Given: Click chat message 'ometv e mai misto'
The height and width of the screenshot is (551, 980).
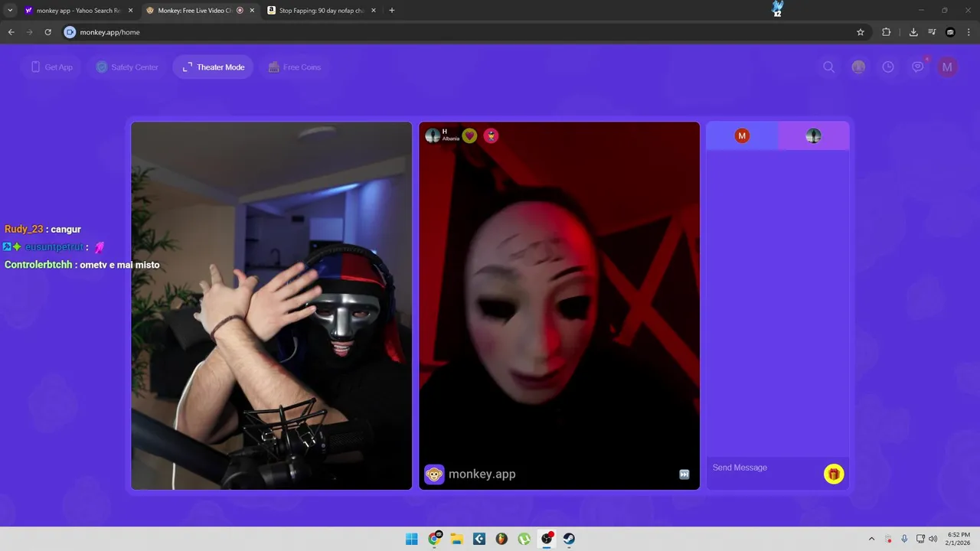Looking at the screenshot, I should 82,265.
